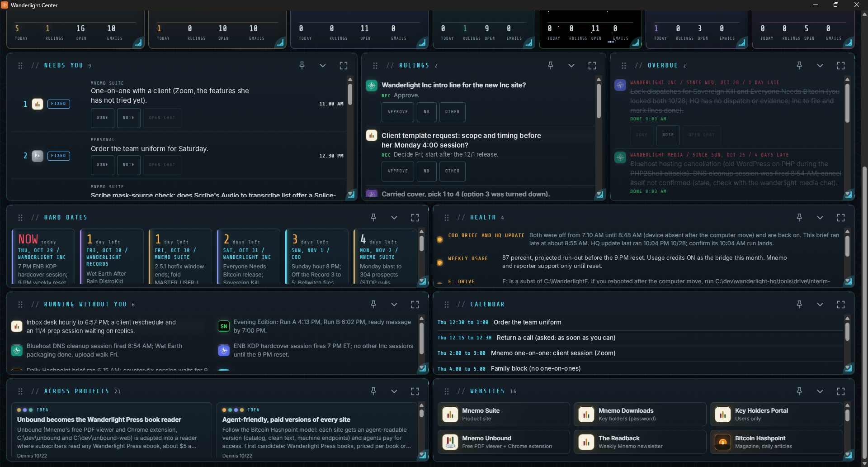Open the Mnemo Suite website tile
Viewport: 868px width, 467px height.
[x=504, y=414]
